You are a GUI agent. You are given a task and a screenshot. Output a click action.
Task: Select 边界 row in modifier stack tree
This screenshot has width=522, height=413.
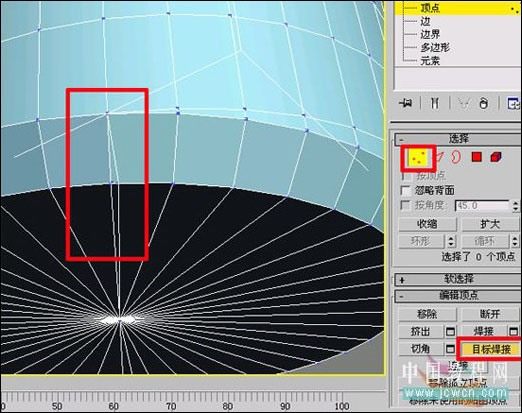430,34
